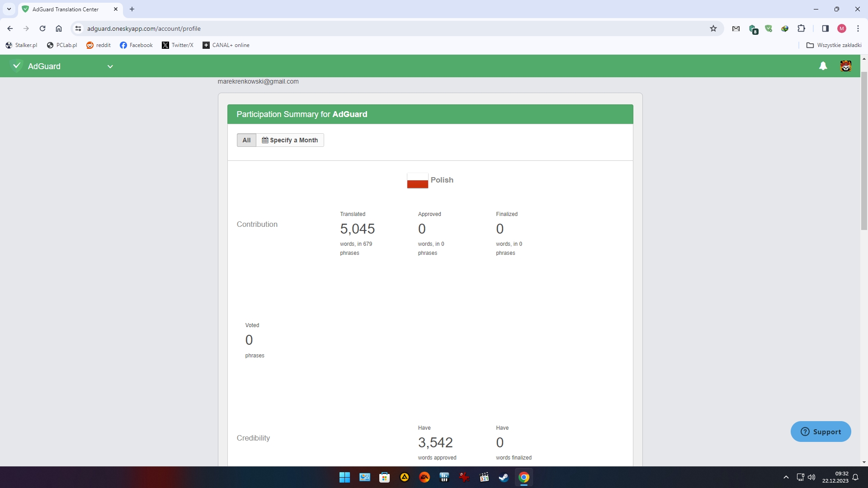
Task: Click the Gmail extension icon
Action: tap(736, 28)
